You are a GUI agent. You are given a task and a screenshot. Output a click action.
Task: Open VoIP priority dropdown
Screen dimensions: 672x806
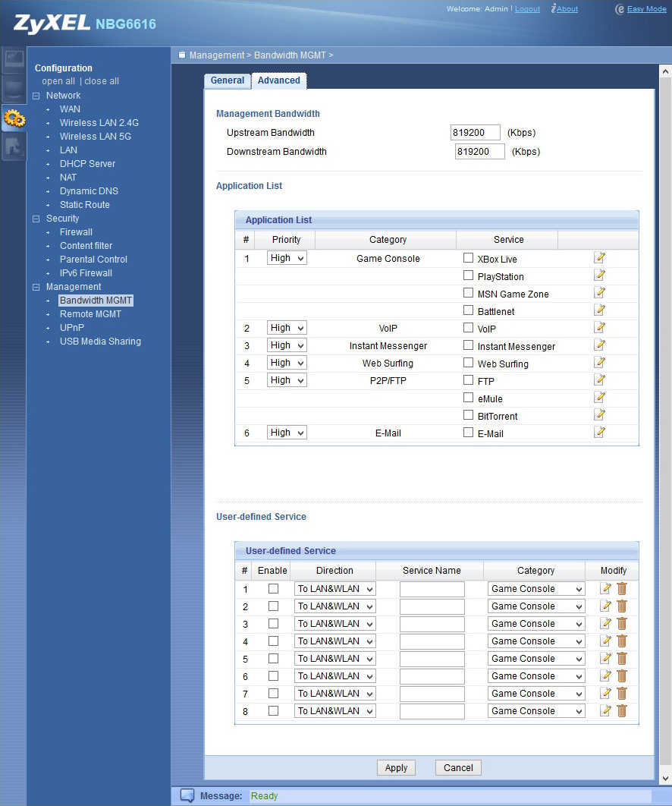click(287, 328)
